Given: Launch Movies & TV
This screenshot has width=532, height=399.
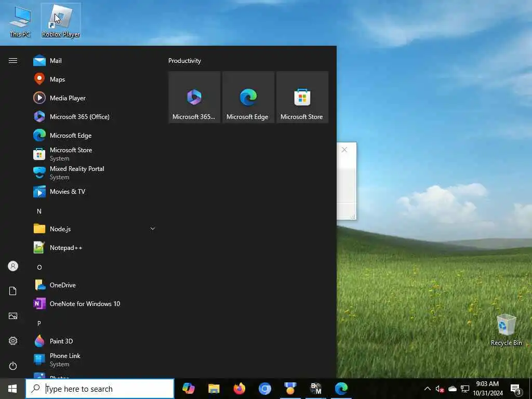Looking at the screenshot, I should coord(95,192).
